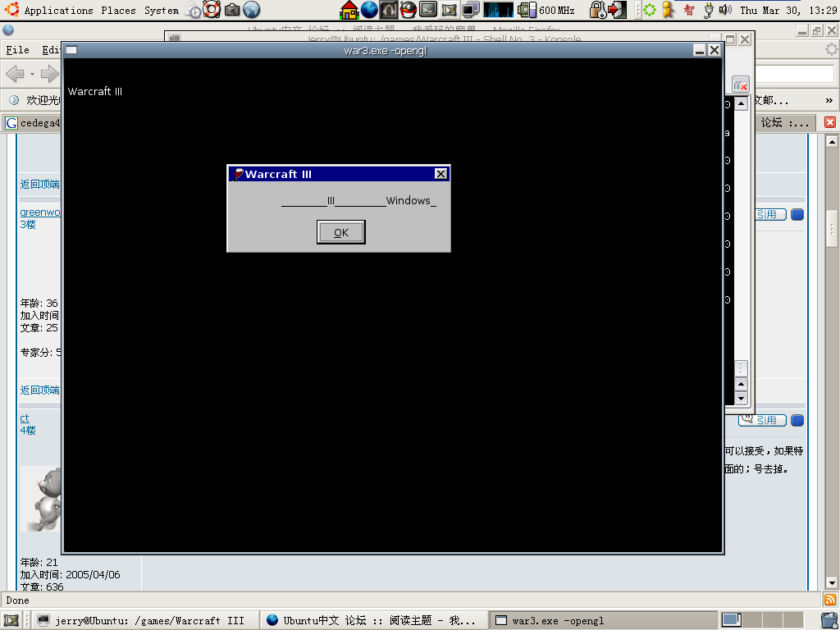840x630 pixels.
Task: Click the system load monitor graph
Action: [498, 10]
